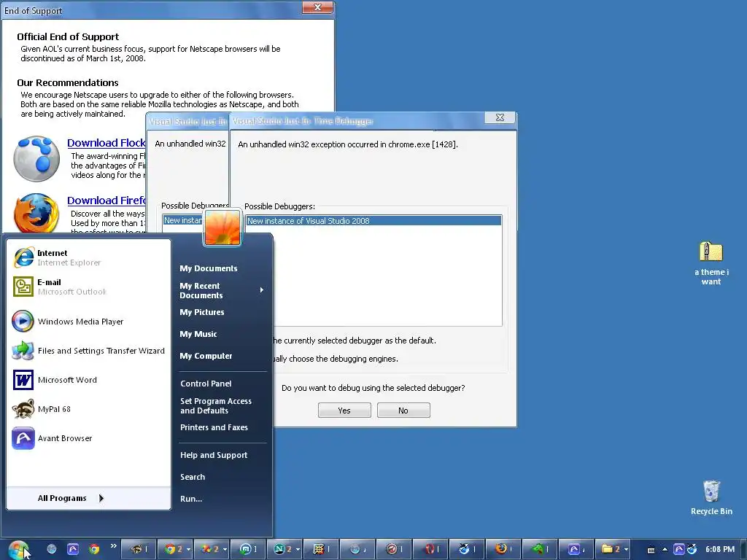Expand the Netscape taskbar group
Screen dimensions: 747x560
(298, 550)
